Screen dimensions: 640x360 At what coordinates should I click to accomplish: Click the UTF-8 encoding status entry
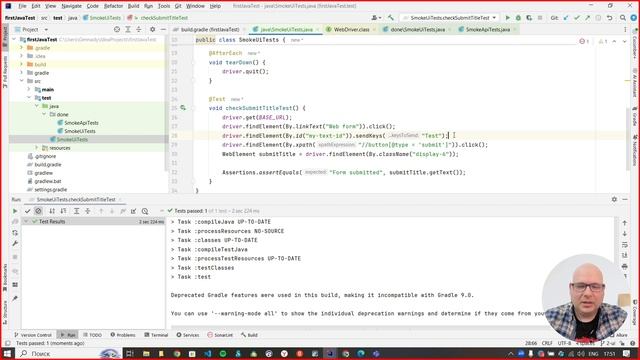pyautogui.click(x=564, y=343)
